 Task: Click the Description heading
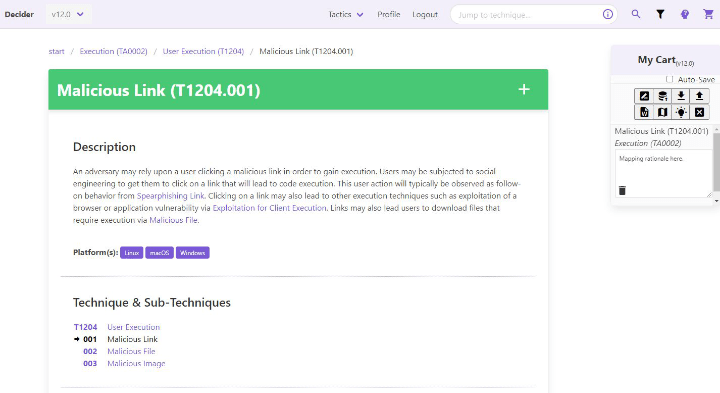[x=104, y=147]
